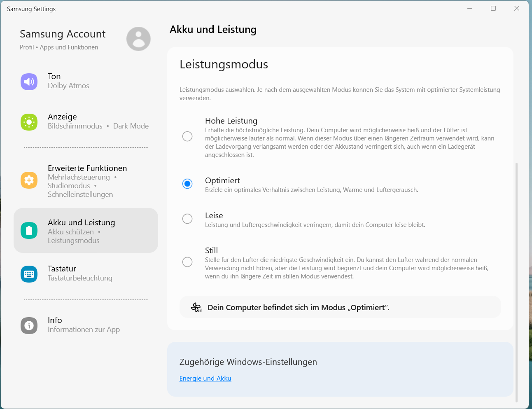Click the Tastaturbeleuchtung subtitle
This screenshot has height=409, width=532.
tap(80, 278)
